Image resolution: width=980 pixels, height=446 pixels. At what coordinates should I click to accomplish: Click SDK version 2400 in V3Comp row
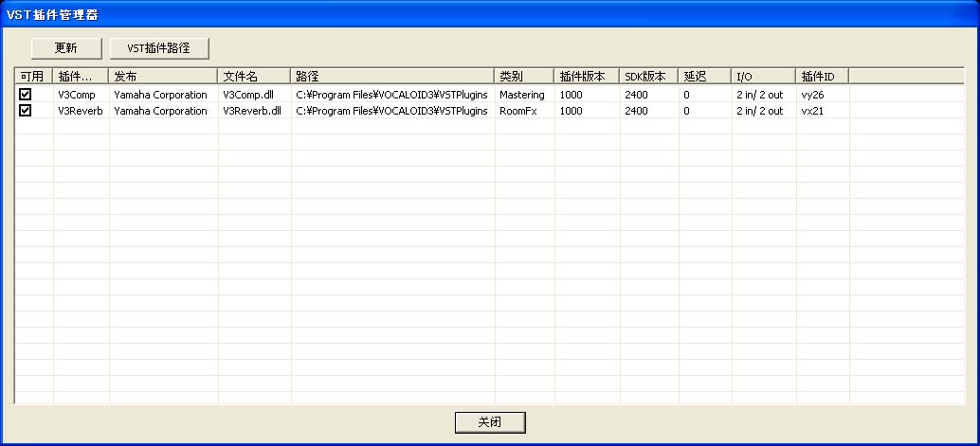(636, 95)
